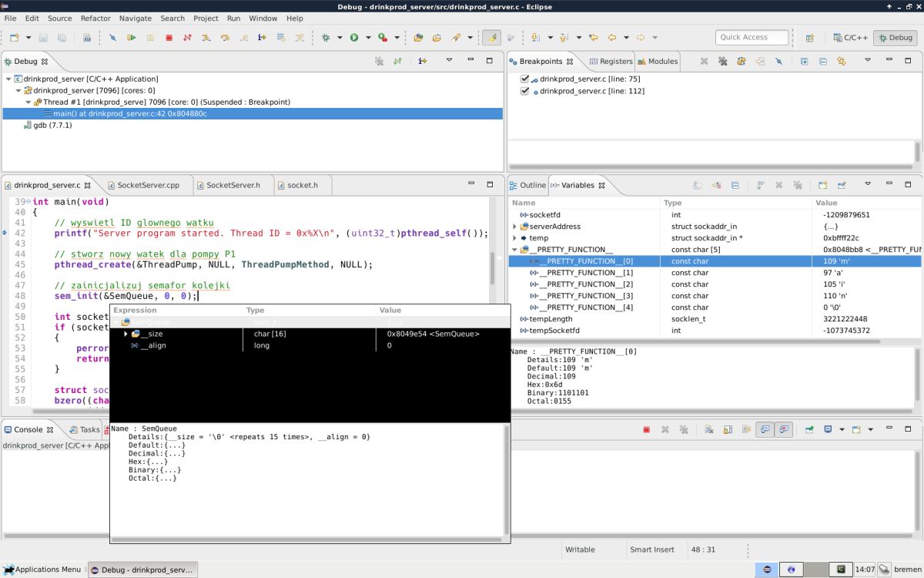Image resolution: width=924 pixels, height=578 pixels.
Task: Open the Applications Menu in the taskbar
Action: (x=42, y=570)
